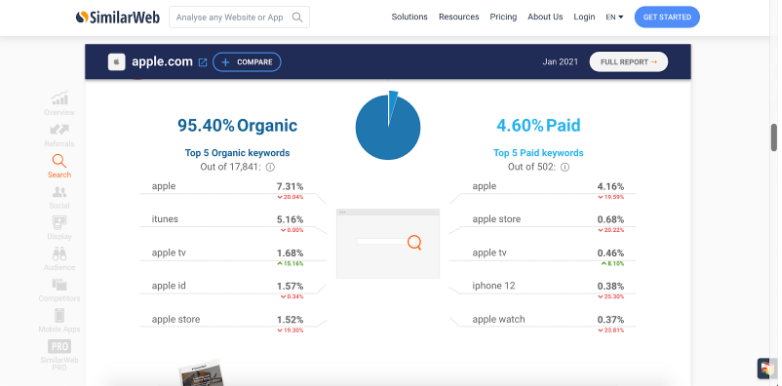782x386 pixels.
Task: Open the Resources menu
Action: coord(459,17)
